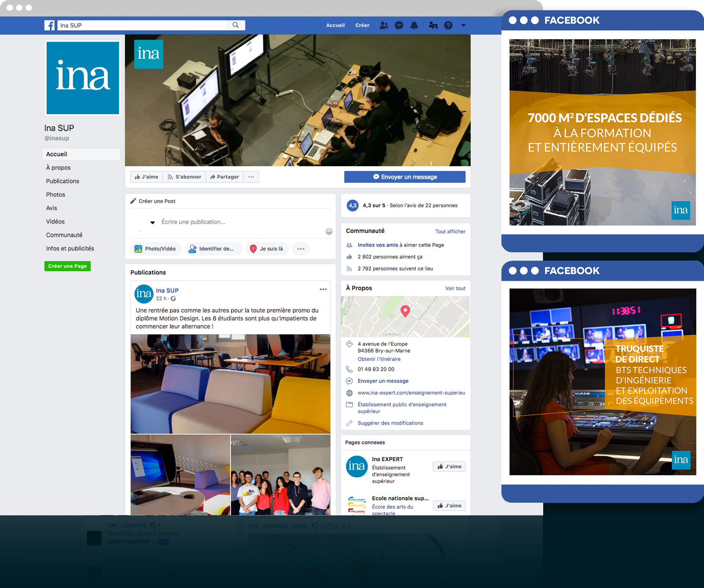Screen dimensions: 704x588
Task: Click the Partager button
Action: [x=225, y=177]
